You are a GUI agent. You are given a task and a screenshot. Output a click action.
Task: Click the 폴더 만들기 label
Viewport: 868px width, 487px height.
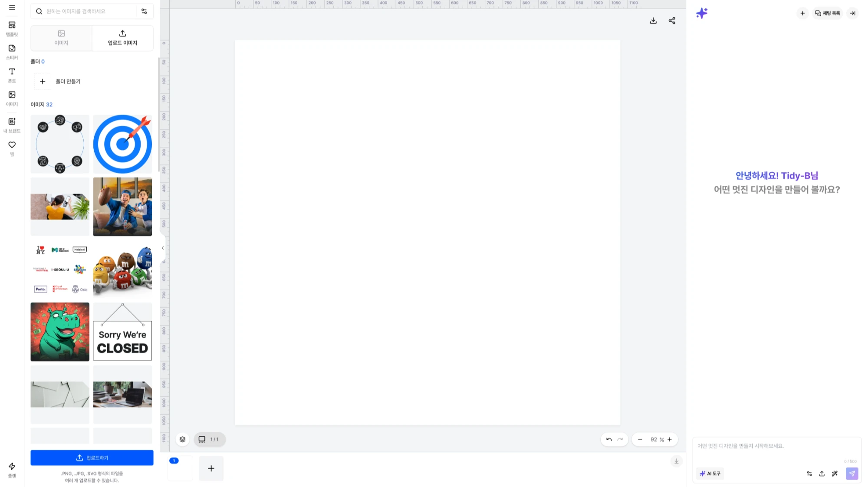coord(68,81)
